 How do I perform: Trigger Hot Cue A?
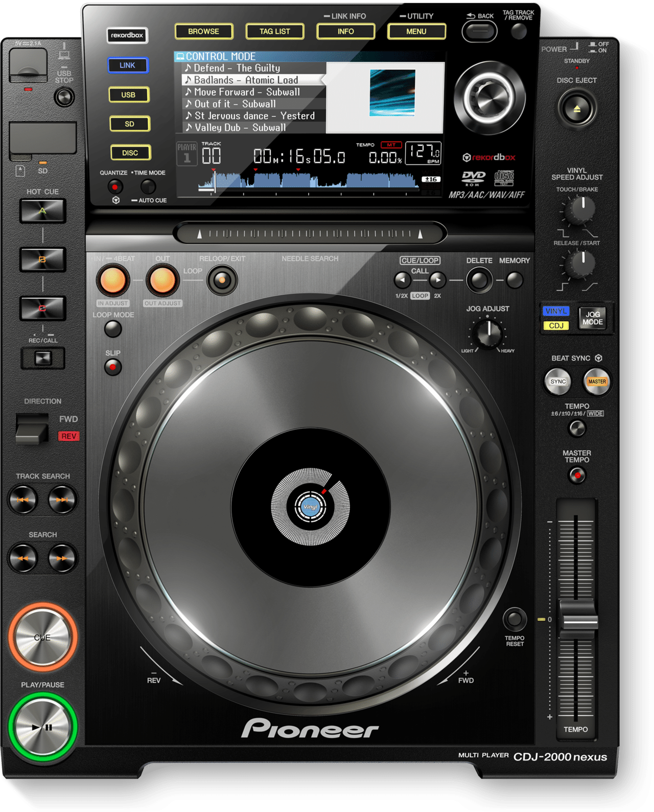[x=43, y=211]
